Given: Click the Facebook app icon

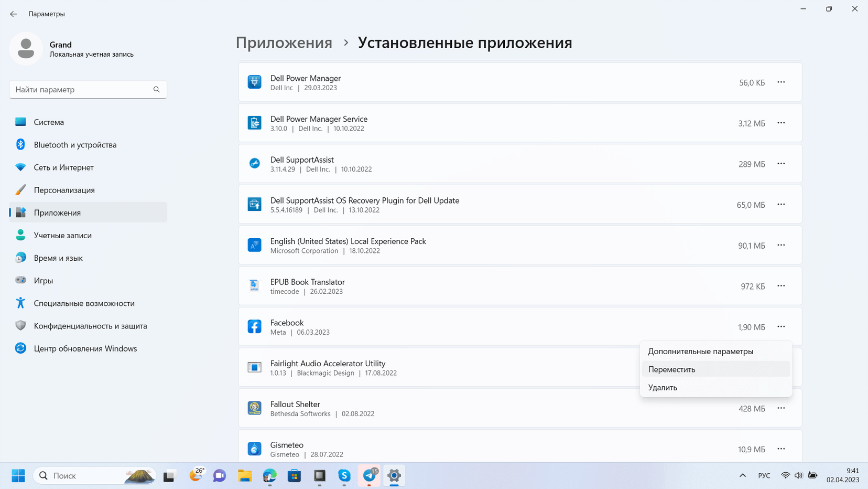Looking at the screenshot, I should 254,326.
